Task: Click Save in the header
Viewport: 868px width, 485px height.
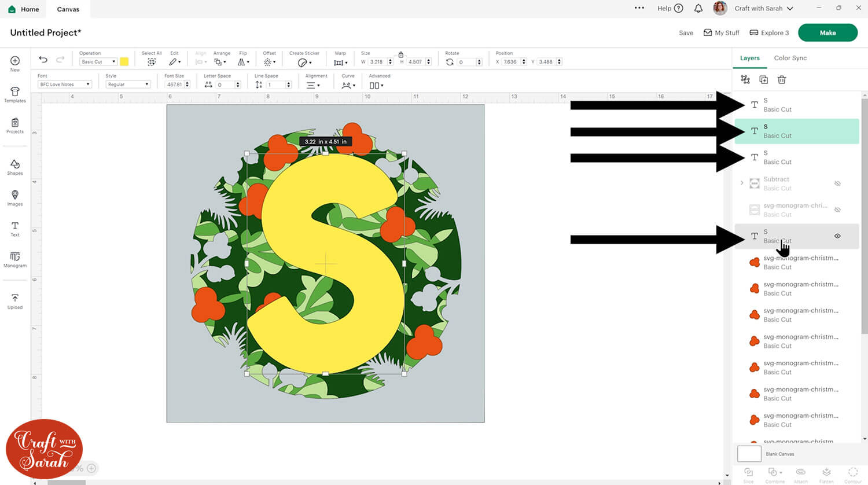Action: (x=686, y=33)
